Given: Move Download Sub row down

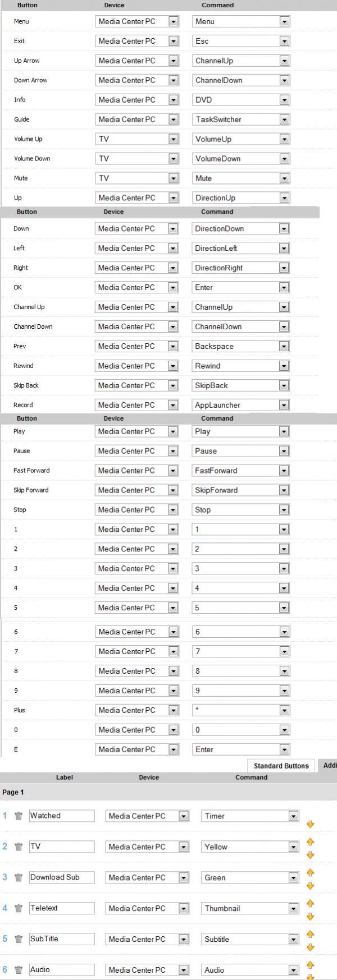Looking at the screenshot, I should point(310,886).
